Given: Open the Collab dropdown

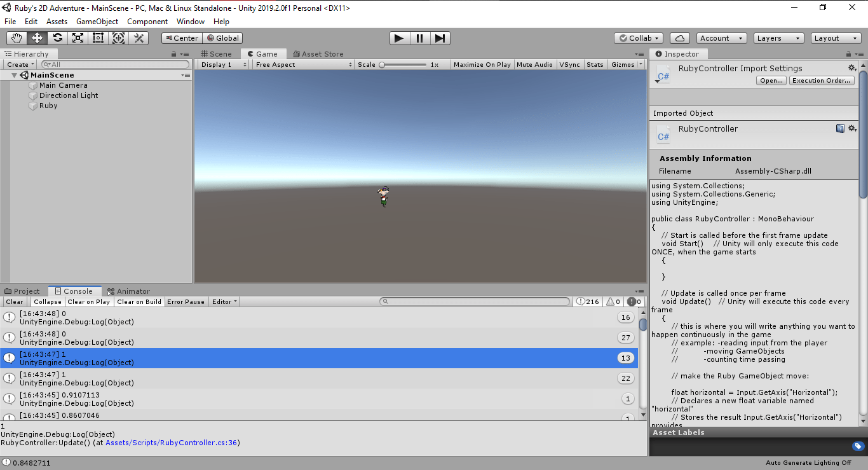Looking at the screenshot, I should 639,38.
